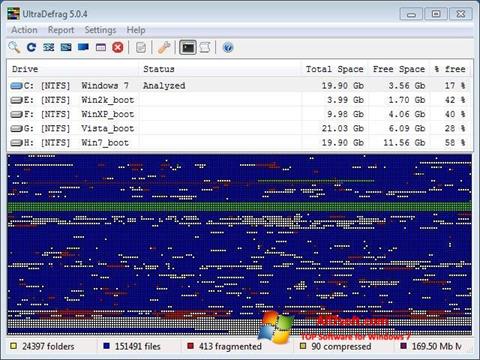
Task: Start defragmentation with the Defragment icon
Action: [x=49, y=47]
